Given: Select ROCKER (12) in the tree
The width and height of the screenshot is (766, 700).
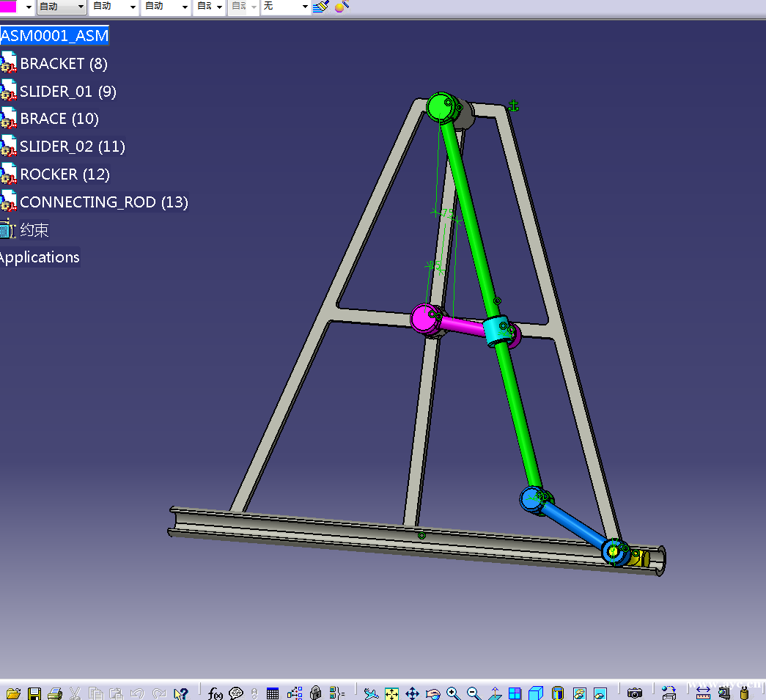Looking at the screenshot, I should (x=65, y=174).
